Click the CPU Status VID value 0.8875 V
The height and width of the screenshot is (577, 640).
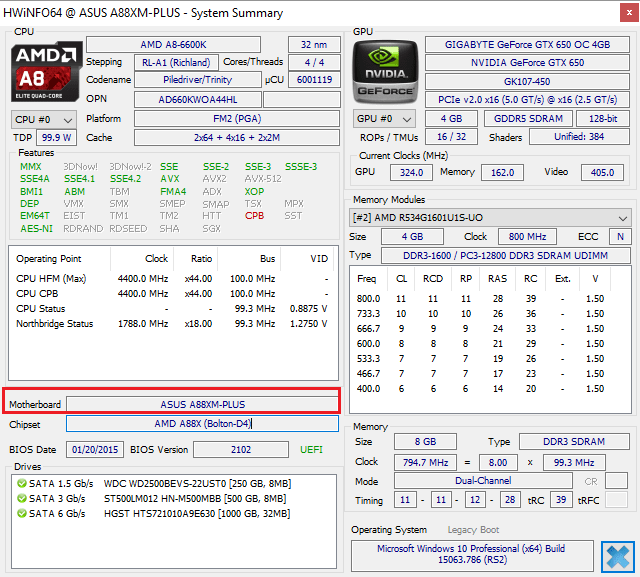coord(308,308)
